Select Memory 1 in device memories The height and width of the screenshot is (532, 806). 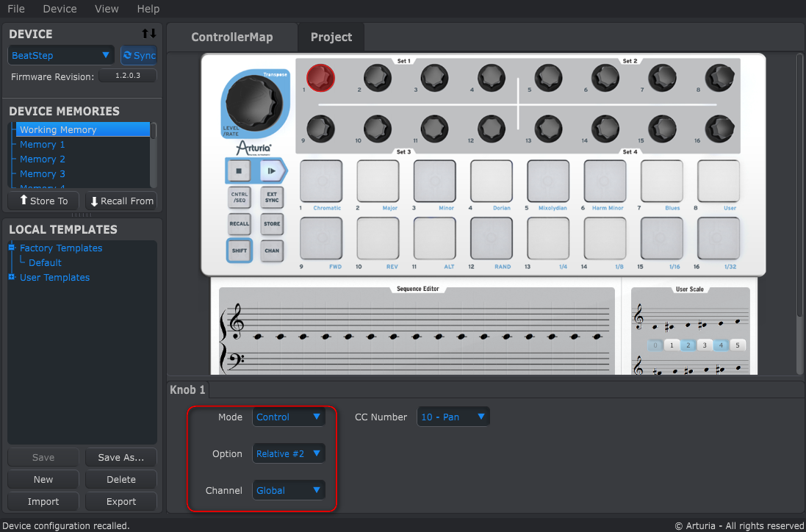click(42, 145)
